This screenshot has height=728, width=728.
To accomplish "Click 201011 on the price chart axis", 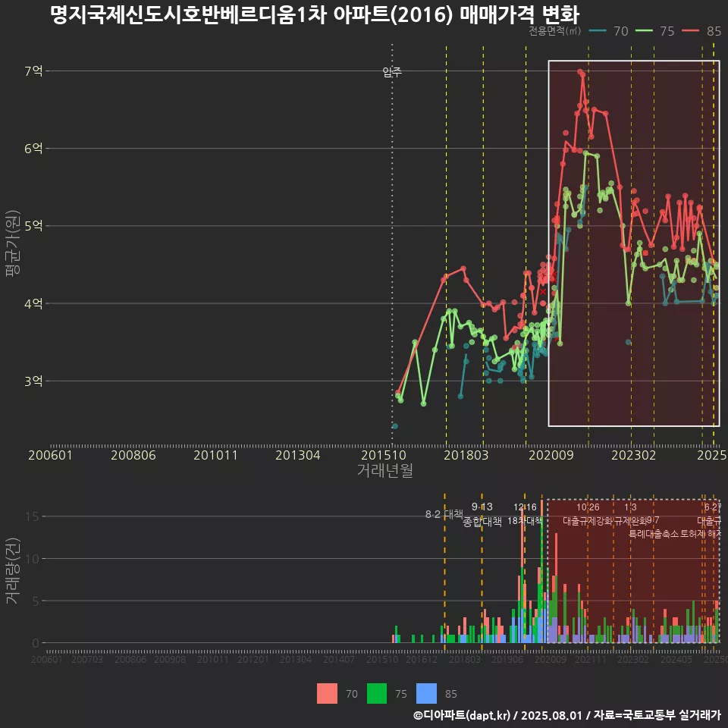I will click(x=215, y=455).
